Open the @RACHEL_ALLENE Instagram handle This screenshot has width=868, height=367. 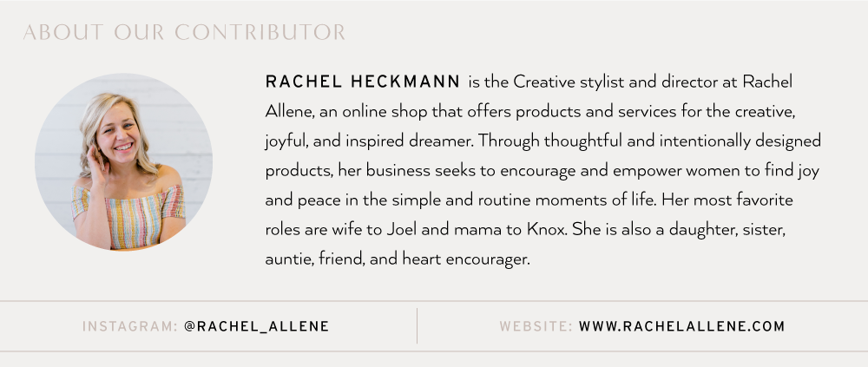coord(257,326)
